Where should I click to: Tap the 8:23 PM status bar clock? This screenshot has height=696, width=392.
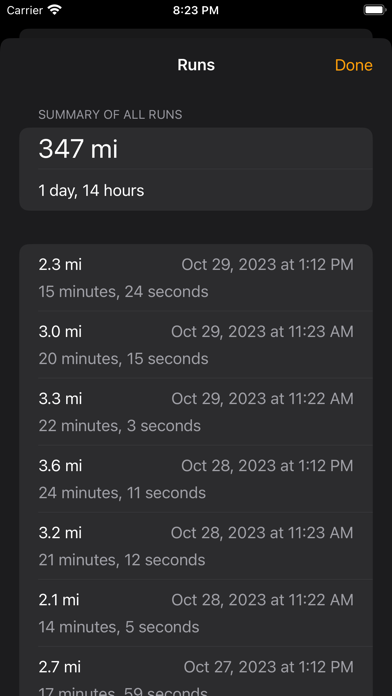(196, 11)
